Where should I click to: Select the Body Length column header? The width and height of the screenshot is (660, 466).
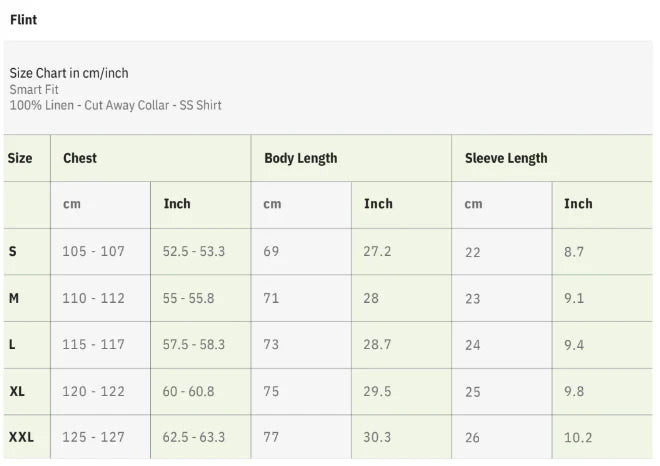(300, 158)
